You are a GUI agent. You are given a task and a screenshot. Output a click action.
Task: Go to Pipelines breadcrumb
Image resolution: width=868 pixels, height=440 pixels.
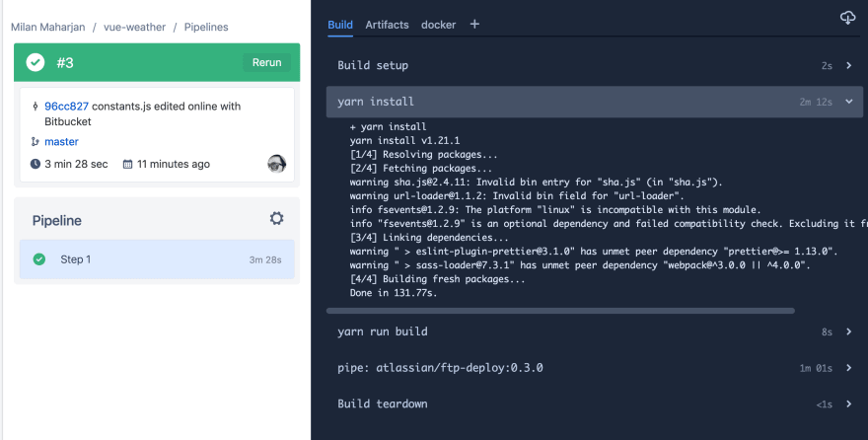206,27
